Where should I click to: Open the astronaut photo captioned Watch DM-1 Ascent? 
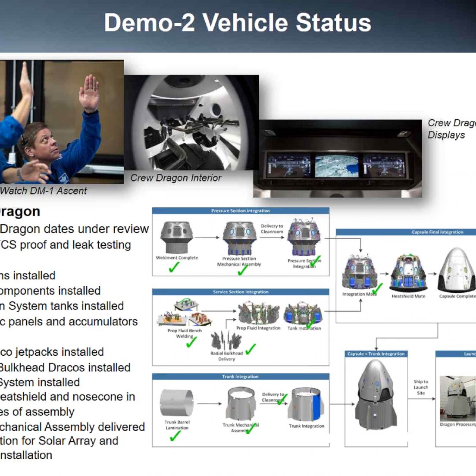(62, 122)
